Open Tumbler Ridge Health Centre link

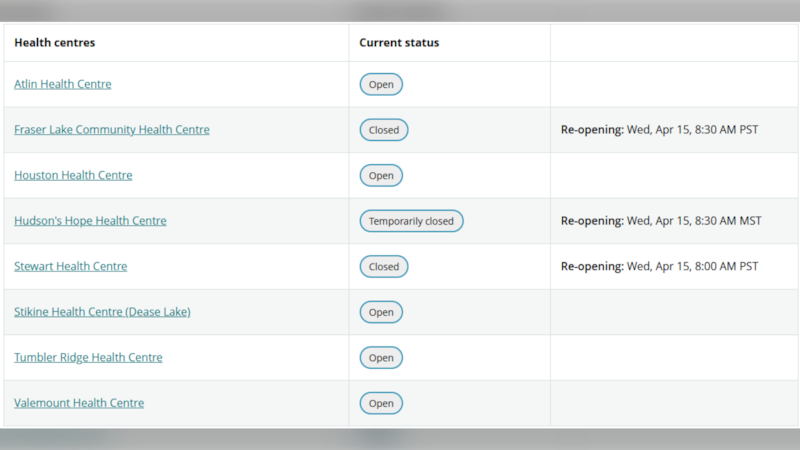point(88,358)
